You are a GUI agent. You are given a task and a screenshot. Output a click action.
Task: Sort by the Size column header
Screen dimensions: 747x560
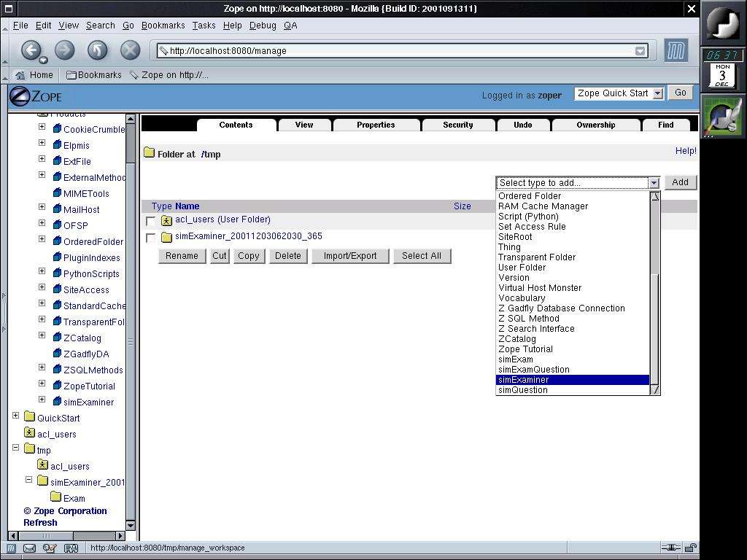point(462,206)
